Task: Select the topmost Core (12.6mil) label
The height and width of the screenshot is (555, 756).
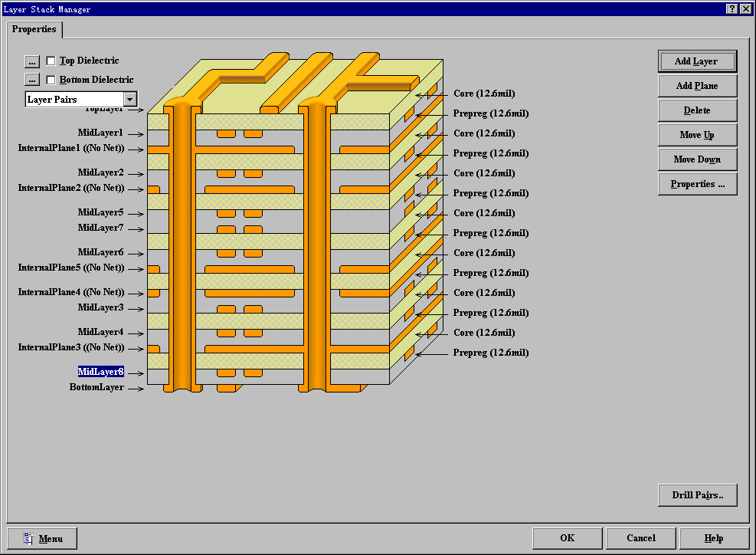Action: tap(484, 94)
